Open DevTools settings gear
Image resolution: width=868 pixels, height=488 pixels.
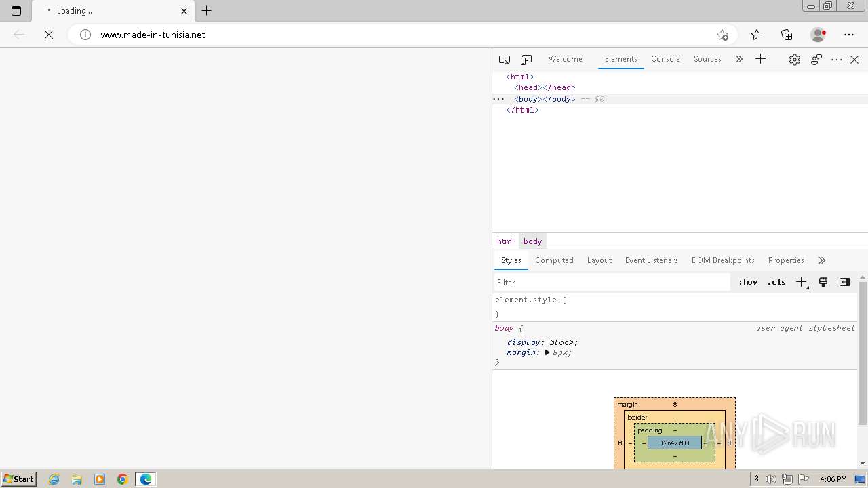click(795, 60)
